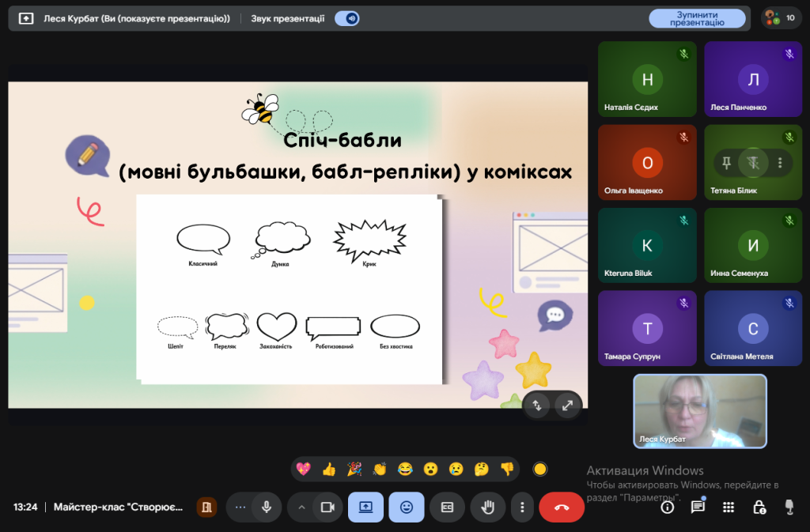This screenshot has width=810, height=532.
Task: Toggle presentation audio switch
Action: click(x=346, y=18)
